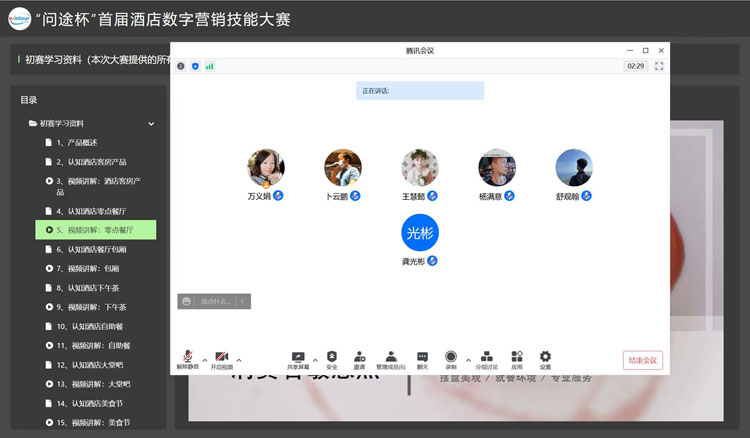Viewport: 750px width, 438px height.
Task: Select participant 卜云鹏's avatar
Action: point(343,167)
